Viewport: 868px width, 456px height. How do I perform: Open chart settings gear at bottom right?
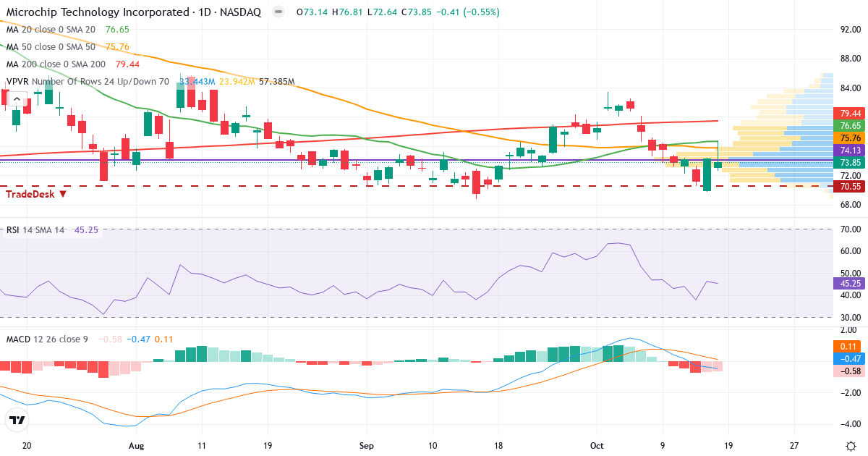(x=851, y=445)
